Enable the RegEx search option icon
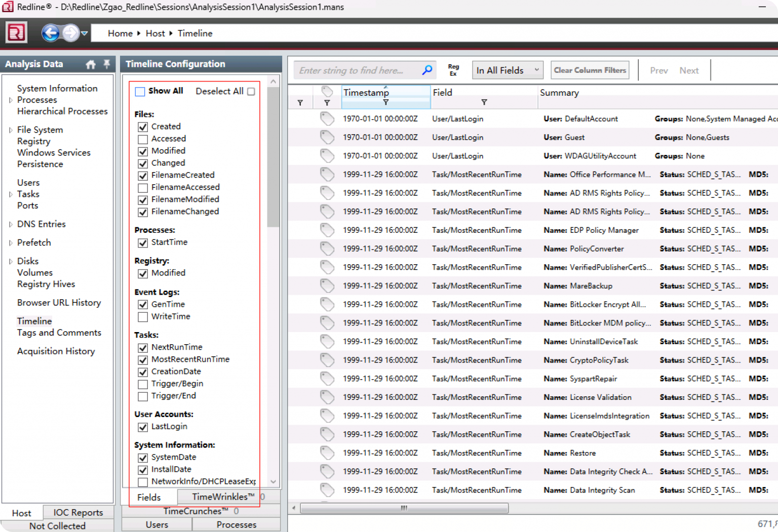 (x=453, y=70)
